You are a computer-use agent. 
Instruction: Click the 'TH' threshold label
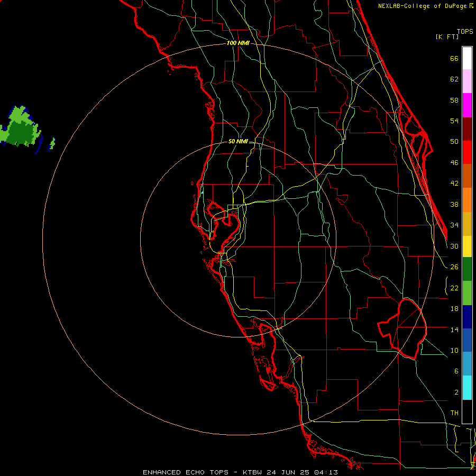[454, 413]
